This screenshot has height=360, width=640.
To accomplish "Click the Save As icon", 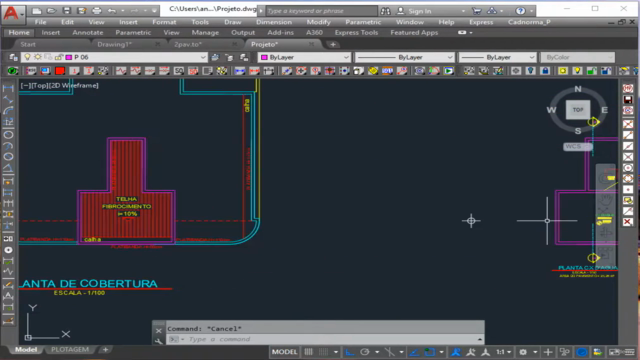I will pyautogui.click(x=82, y=11).
